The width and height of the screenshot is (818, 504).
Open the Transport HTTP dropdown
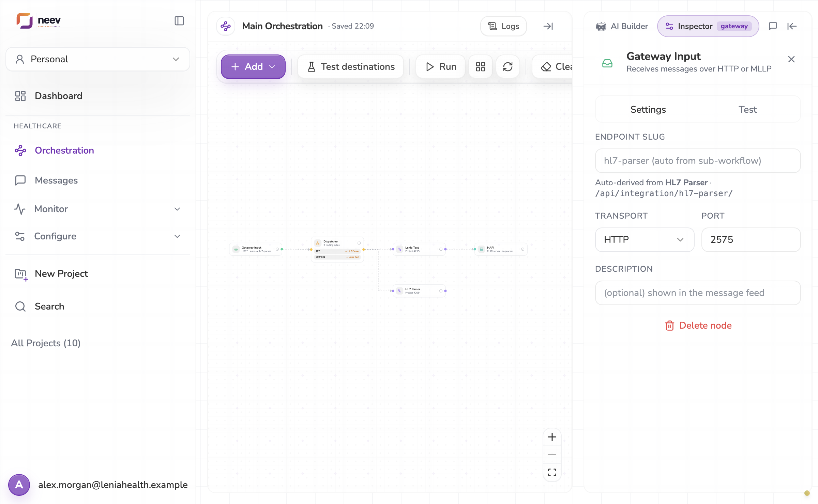[645, 240]
